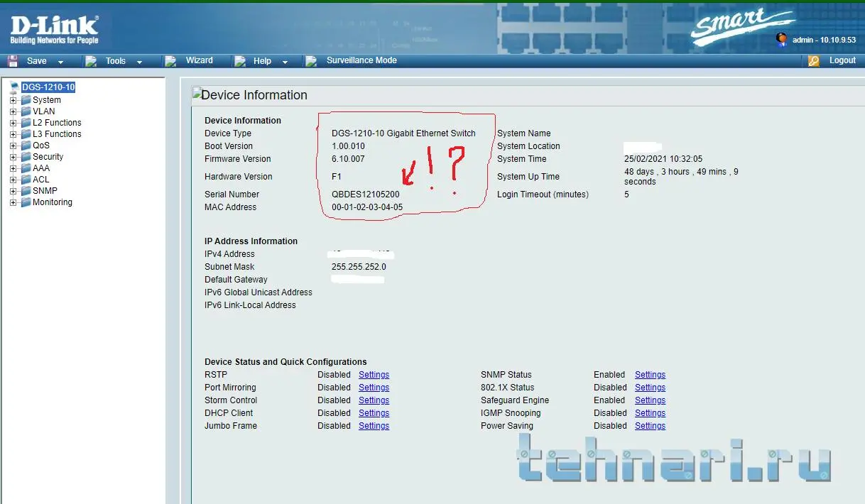865x504 pixels.
Task: Select the L2 Functions tree label
Action: (57, 123)
